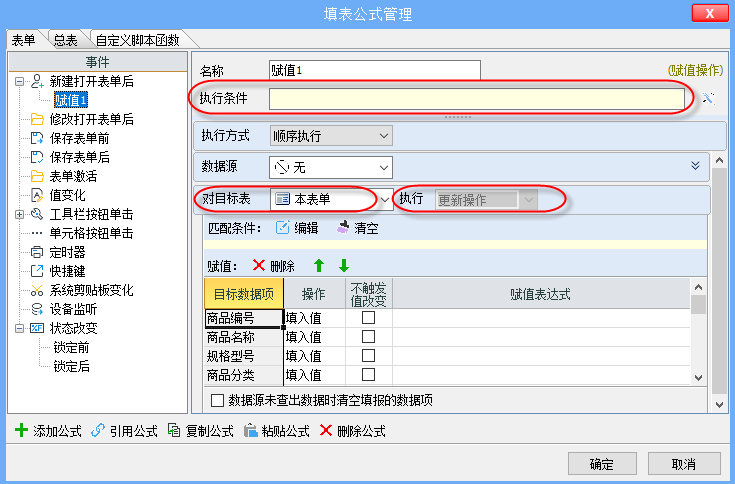The image size is (735, 484).
Task: Click the green plus 添加公式 icon
Action: tap(22, 430)
